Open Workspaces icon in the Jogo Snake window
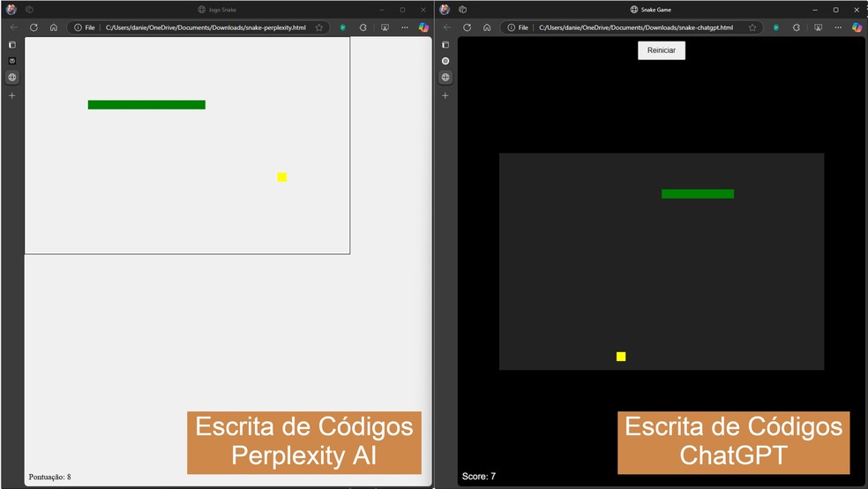The height and width of the screenshot is (489, 868). [x=29, y=10]
